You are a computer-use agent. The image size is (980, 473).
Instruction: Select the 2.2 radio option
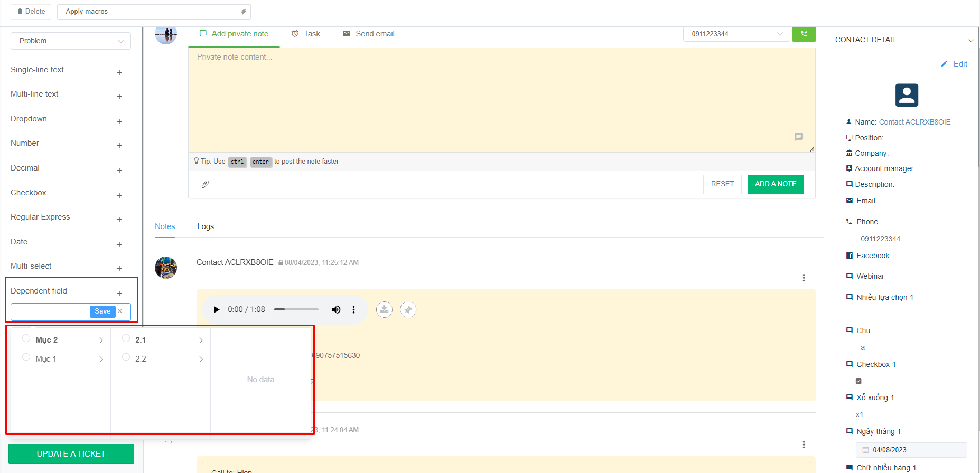[x=126, y=357]
